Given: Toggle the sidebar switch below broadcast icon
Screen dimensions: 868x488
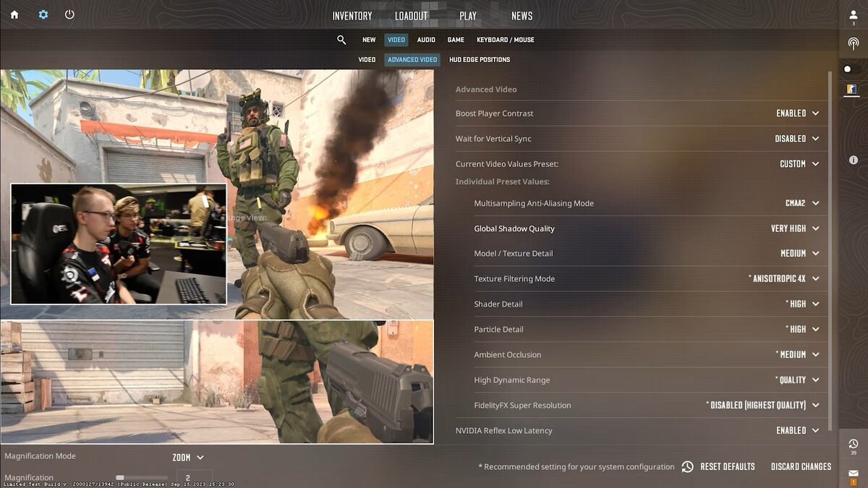Looking at the screenshot, I should tap(851, 69).
